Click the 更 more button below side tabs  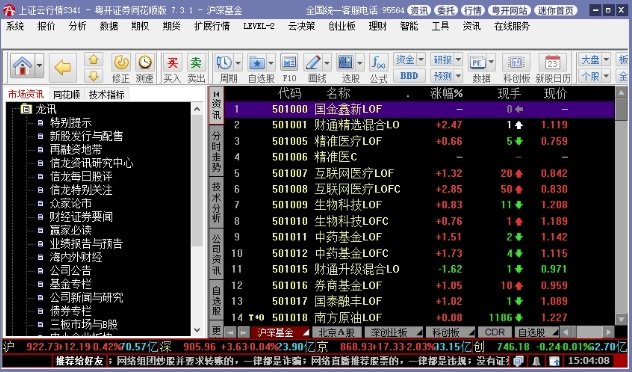216,331
